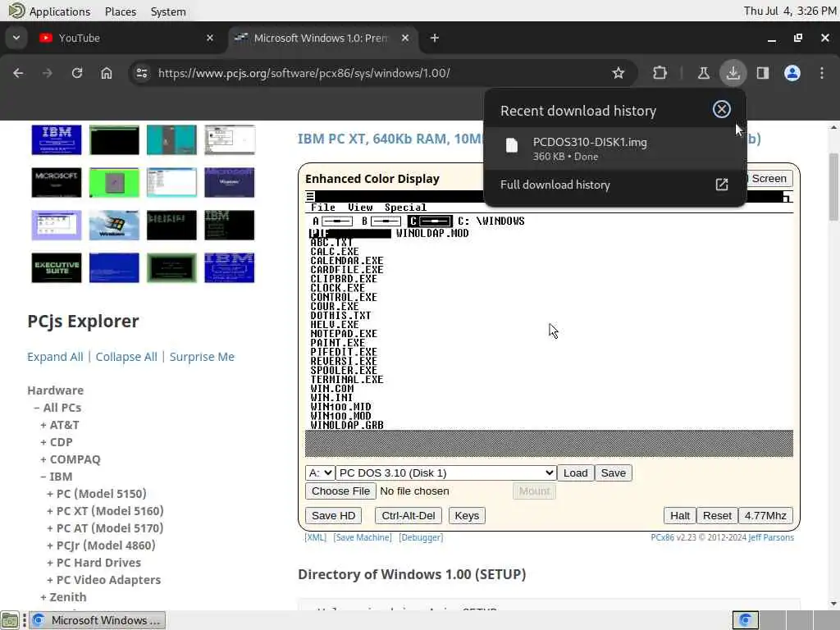
Task: Select REVERSI.EXE in the file list
Action: pos(344,361)
